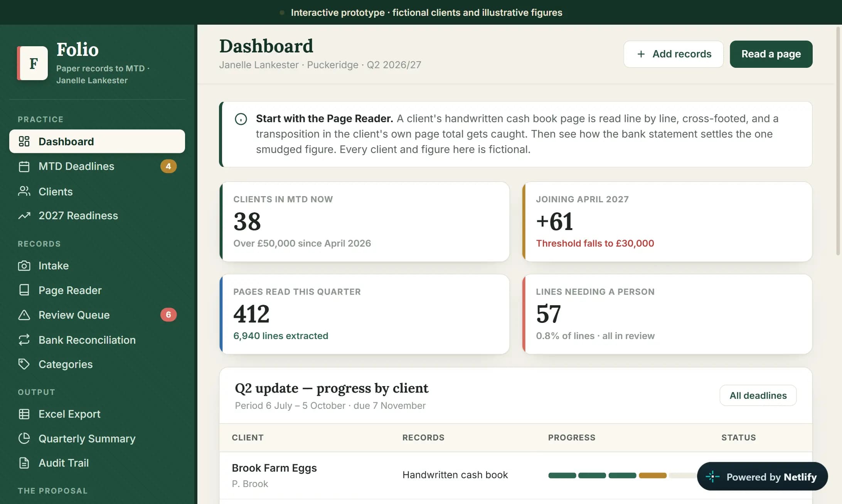The image size is (842, 504).
Task: Click the Powered by Netlify badge
Action: coord(762,477)
